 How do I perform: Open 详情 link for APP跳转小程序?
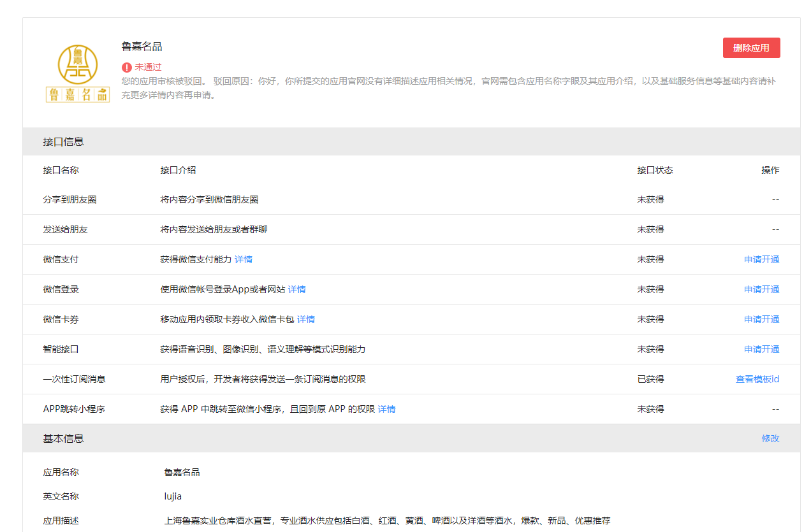click(x=386, y=409)
